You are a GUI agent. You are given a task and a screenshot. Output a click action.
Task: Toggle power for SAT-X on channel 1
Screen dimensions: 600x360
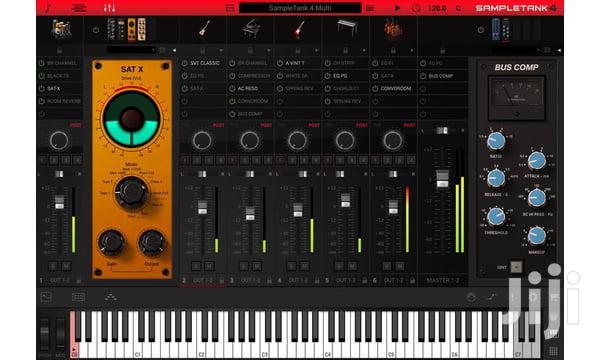coord(42,88)
